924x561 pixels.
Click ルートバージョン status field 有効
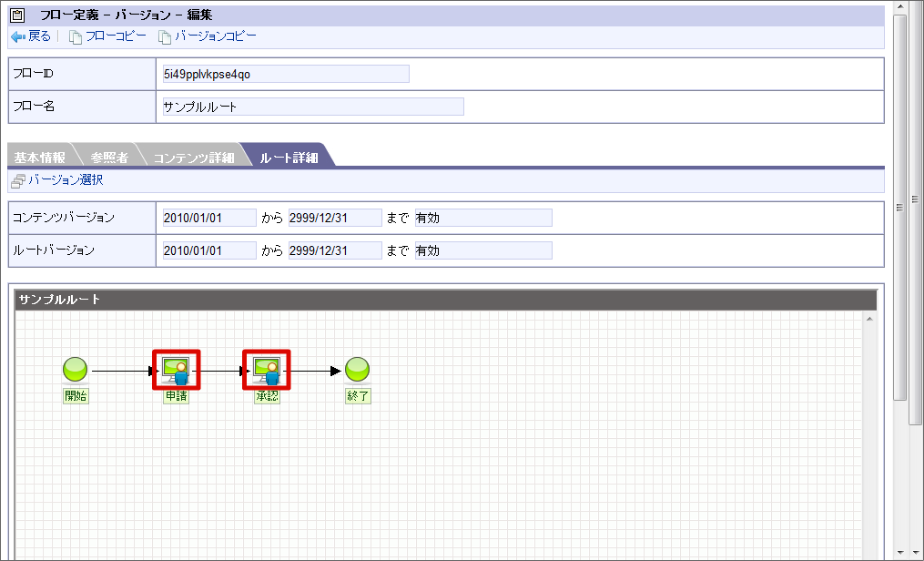483,250
